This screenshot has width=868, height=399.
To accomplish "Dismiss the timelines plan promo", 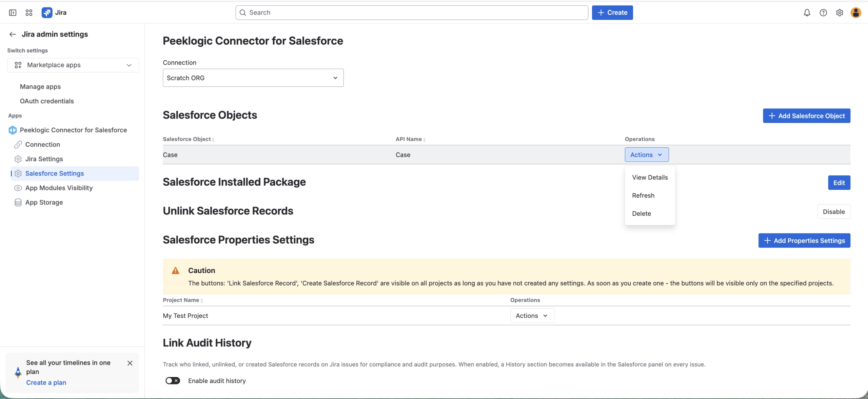I will point(130,363).
